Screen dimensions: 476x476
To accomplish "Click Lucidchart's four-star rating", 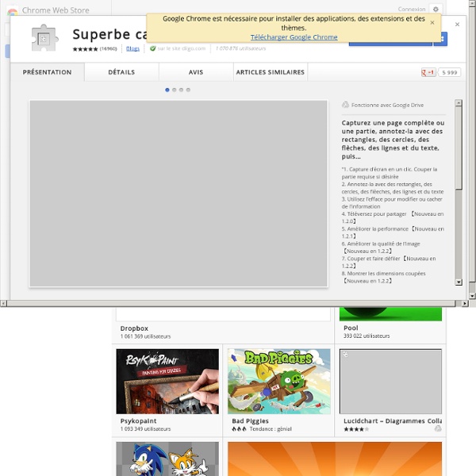I will (x=356, y=429).
